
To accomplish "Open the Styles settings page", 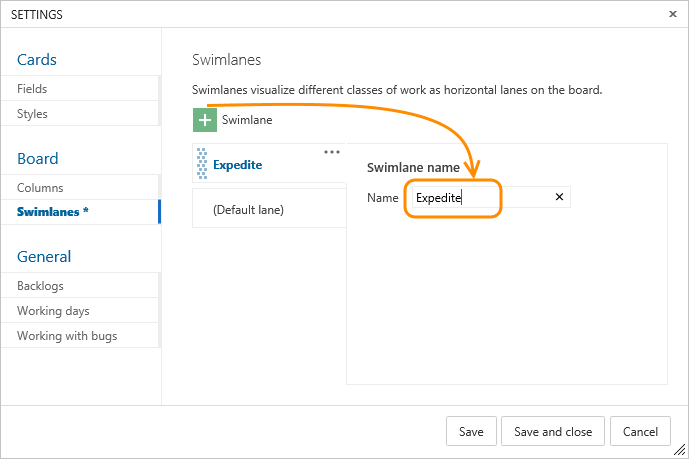I will point(80,114).
